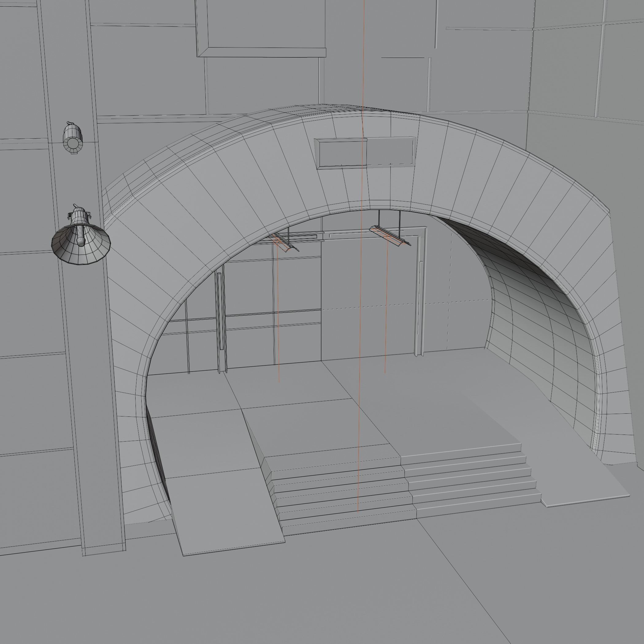
Task: Click the vertical door handle on the left door
Action: click(x=219, y=311)
